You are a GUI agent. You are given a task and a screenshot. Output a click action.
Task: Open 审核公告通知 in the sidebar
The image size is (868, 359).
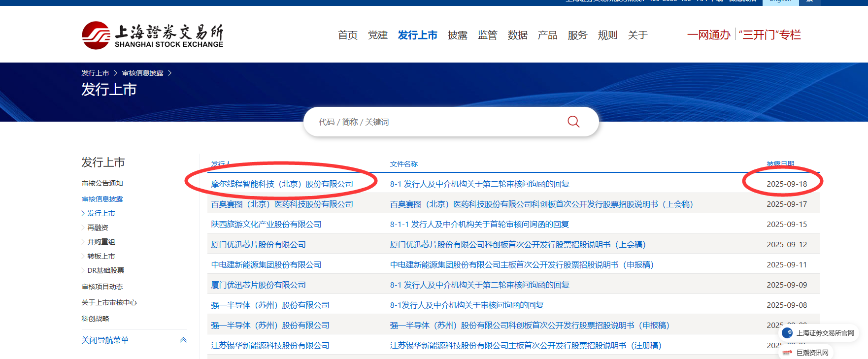[102, 183]
